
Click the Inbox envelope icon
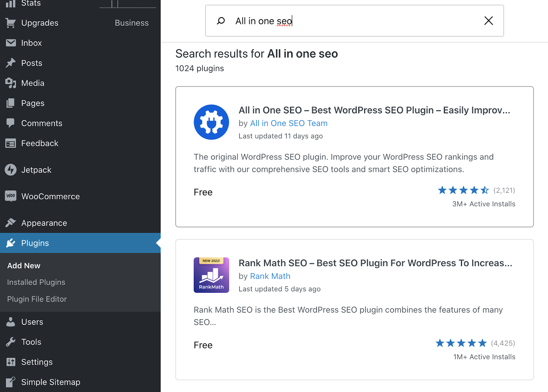click(x=11, y=43)
